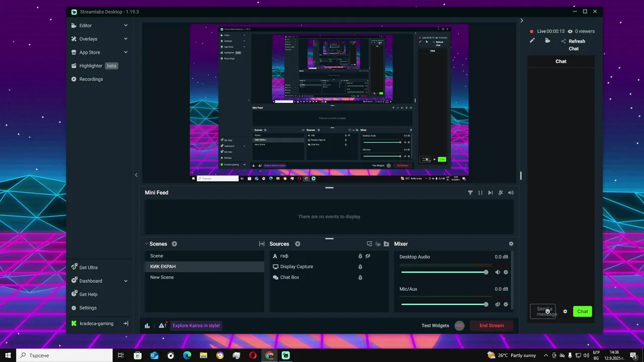
Task: Click Explore Kairos in style banner
Action: (x=196, y=325)
